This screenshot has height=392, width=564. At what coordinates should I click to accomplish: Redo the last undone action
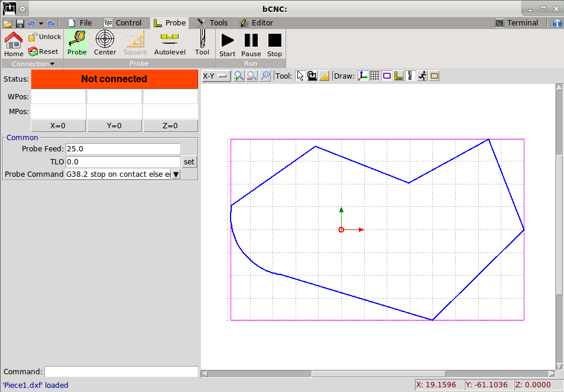(51, 24)
